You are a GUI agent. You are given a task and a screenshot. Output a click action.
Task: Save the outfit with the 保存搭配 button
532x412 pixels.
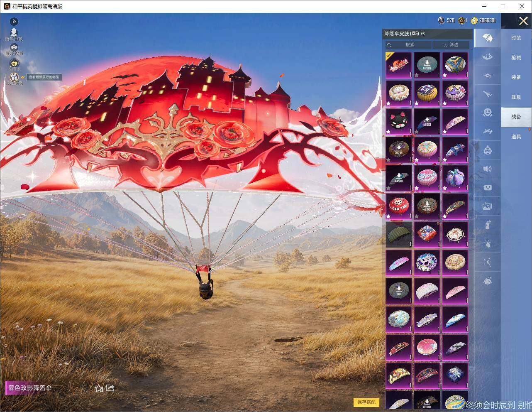coord(366,402)
